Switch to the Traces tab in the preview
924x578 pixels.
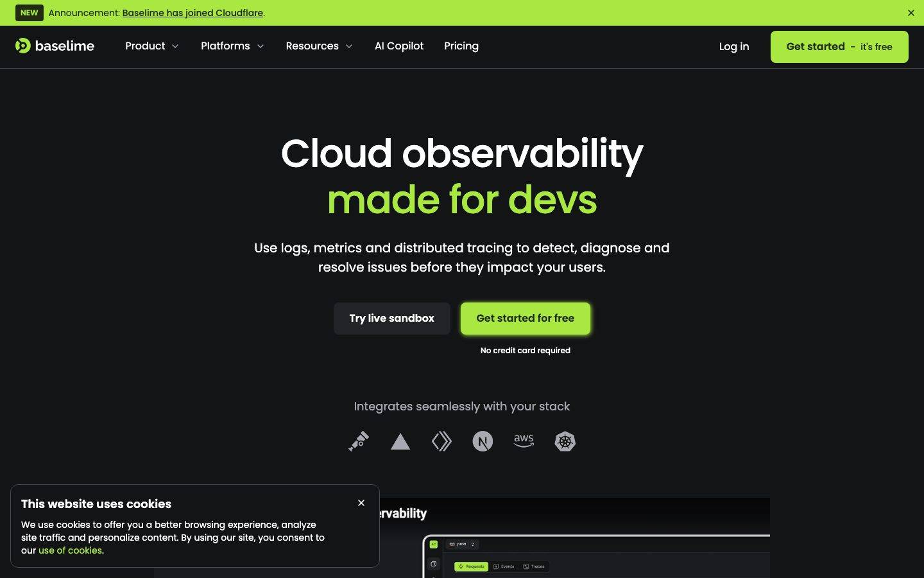click(534, 566)
